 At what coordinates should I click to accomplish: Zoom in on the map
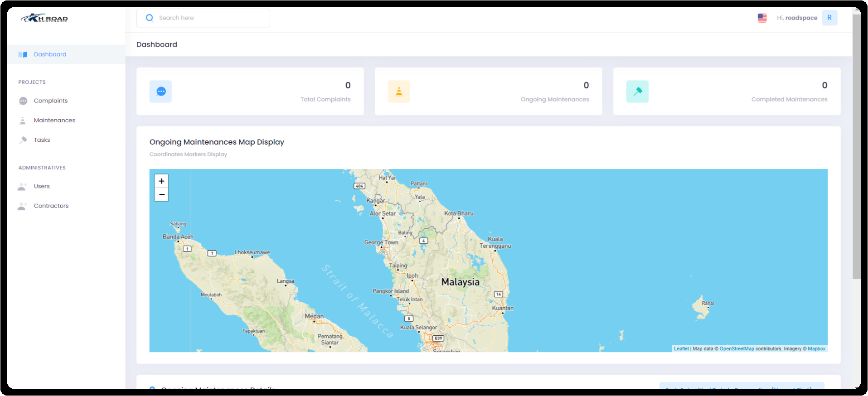[161, 181]
